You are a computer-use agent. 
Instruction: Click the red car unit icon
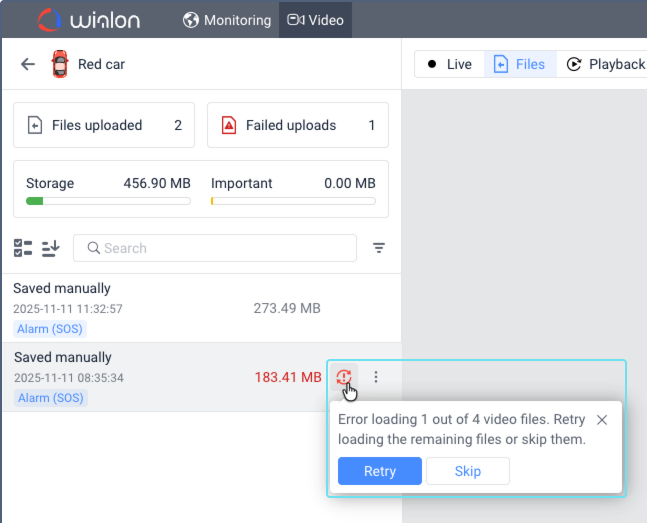pos(60,65)
